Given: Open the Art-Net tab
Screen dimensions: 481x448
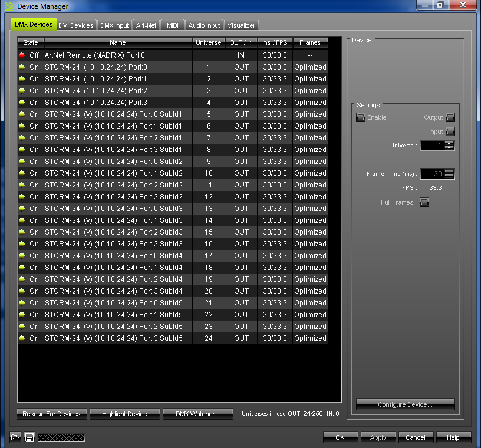Looking at the screenshot, I should 146,25.
